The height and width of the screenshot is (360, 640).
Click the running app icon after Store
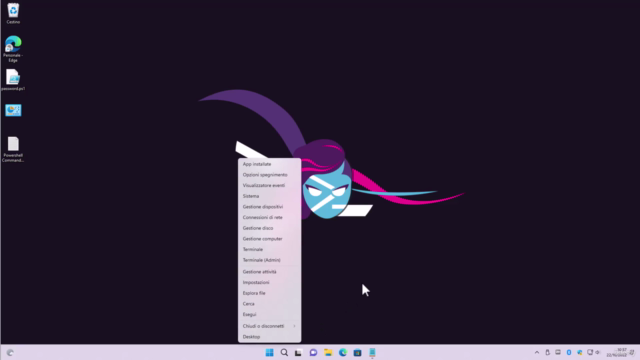click(372, 353)
